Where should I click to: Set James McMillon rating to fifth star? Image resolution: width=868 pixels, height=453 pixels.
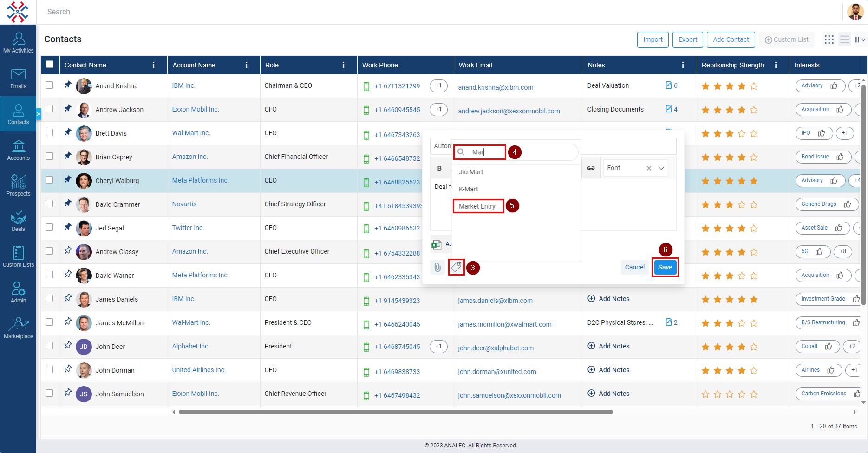click(x=754, y=323)
